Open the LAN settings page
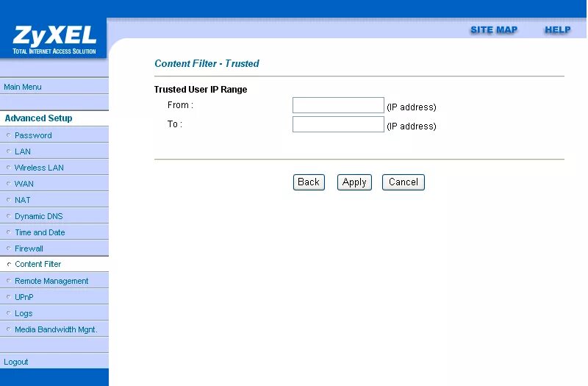588x386 pixels. [x=23, y=151]
